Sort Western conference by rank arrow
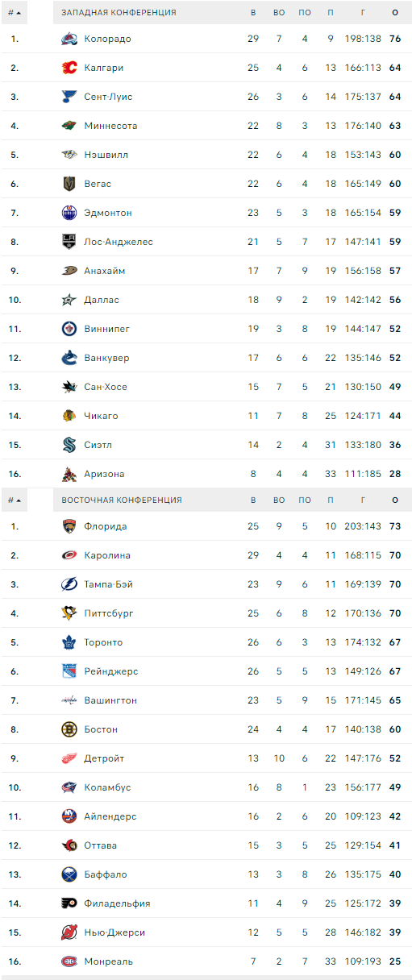 pyautogui.click(x=19, y=13)
